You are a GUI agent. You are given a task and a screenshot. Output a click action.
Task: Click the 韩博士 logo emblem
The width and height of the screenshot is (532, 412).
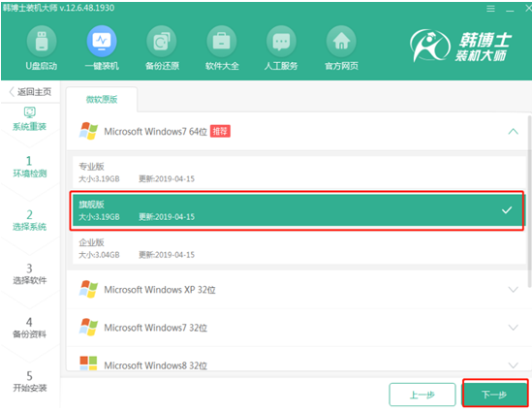coord(429,46)
